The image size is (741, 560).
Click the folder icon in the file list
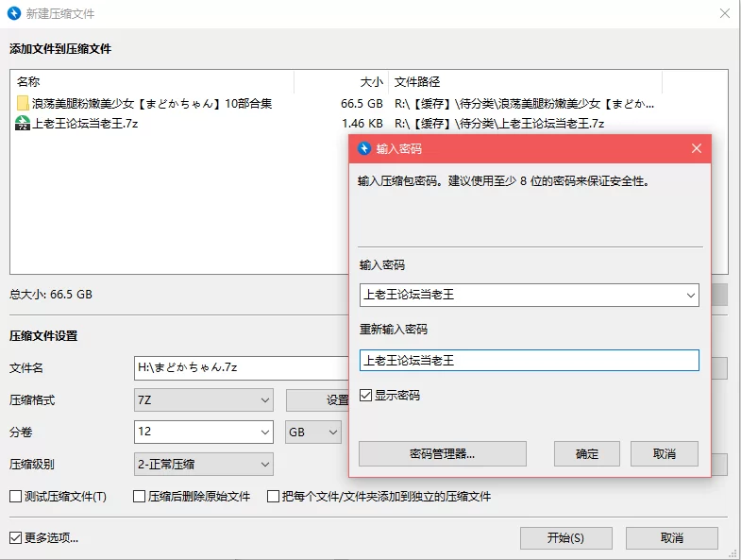23,103
